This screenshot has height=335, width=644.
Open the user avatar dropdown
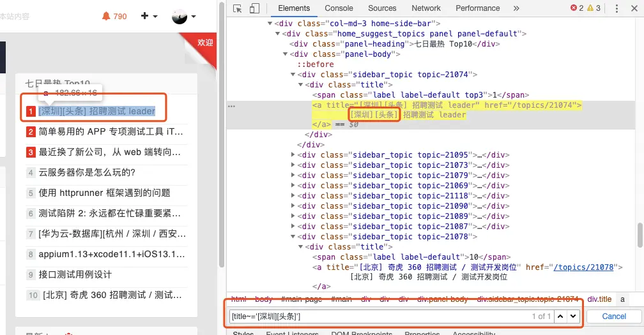(183, 17)
